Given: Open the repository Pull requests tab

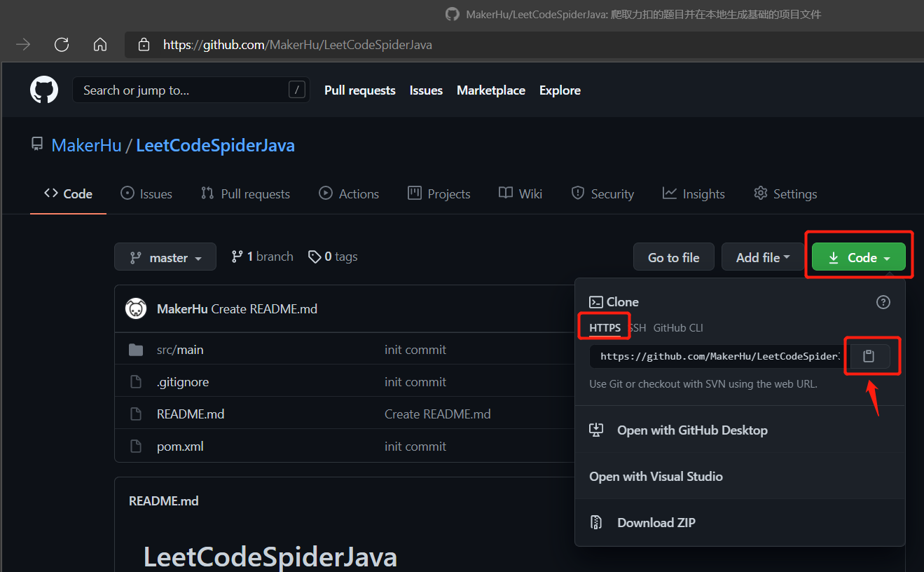Looking at the screenshot, I should (245, 194).
